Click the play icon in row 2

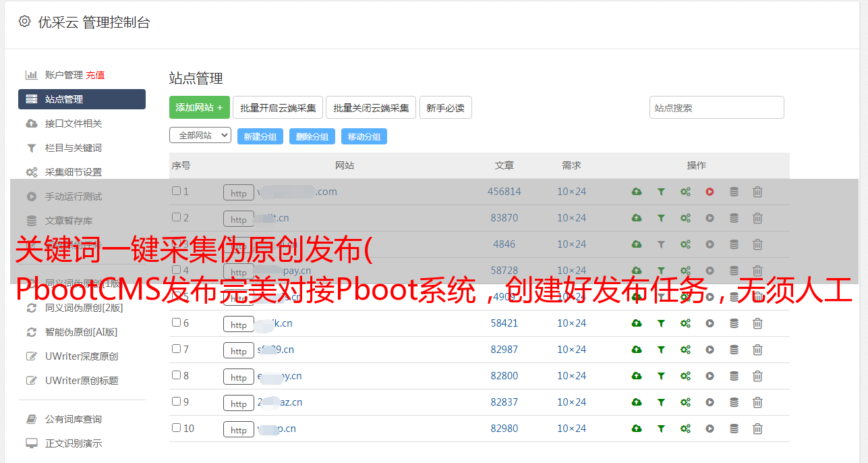pos(710,218)
